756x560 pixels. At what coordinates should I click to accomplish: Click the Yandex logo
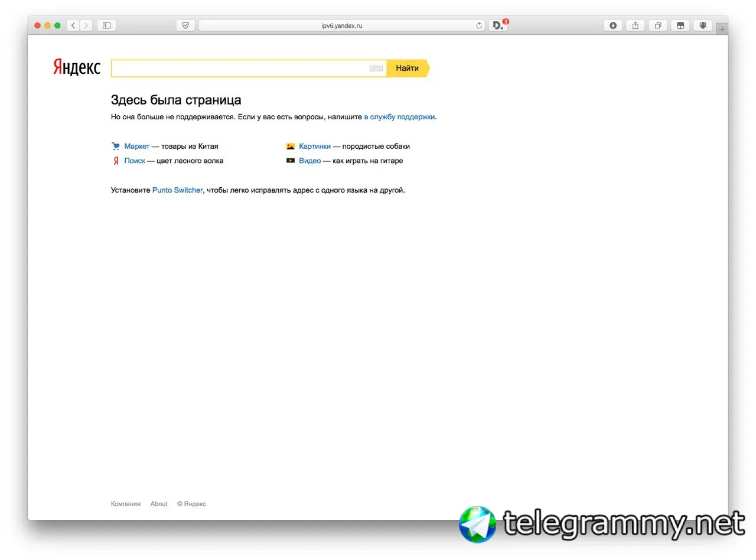pyautogui.click(x=77, y=67)
